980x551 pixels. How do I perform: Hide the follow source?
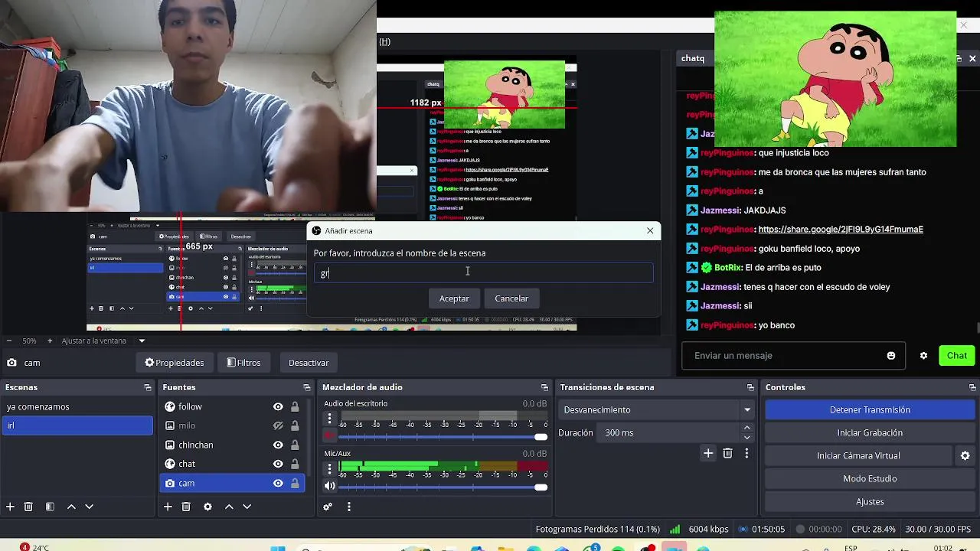(278, 407)
